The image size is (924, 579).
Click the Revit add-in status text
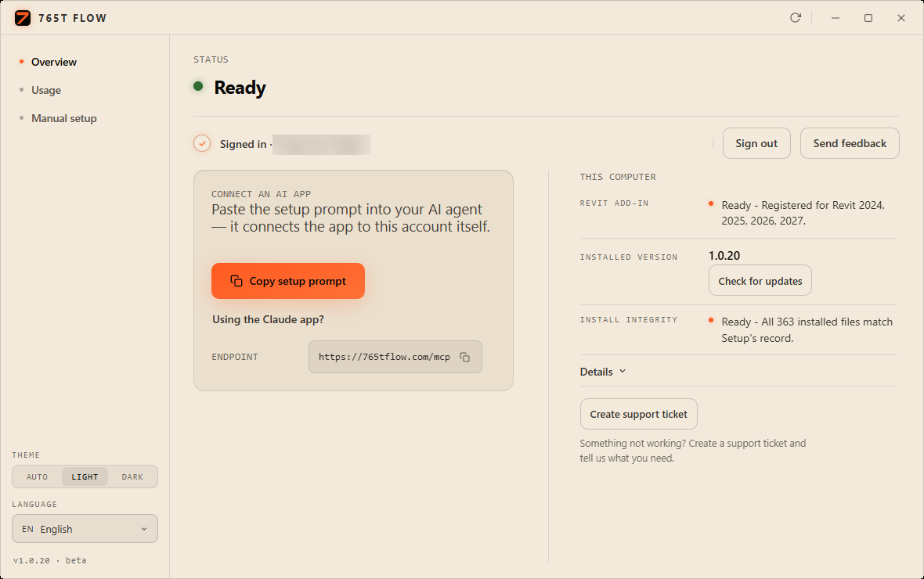click(x=803, y=213)
